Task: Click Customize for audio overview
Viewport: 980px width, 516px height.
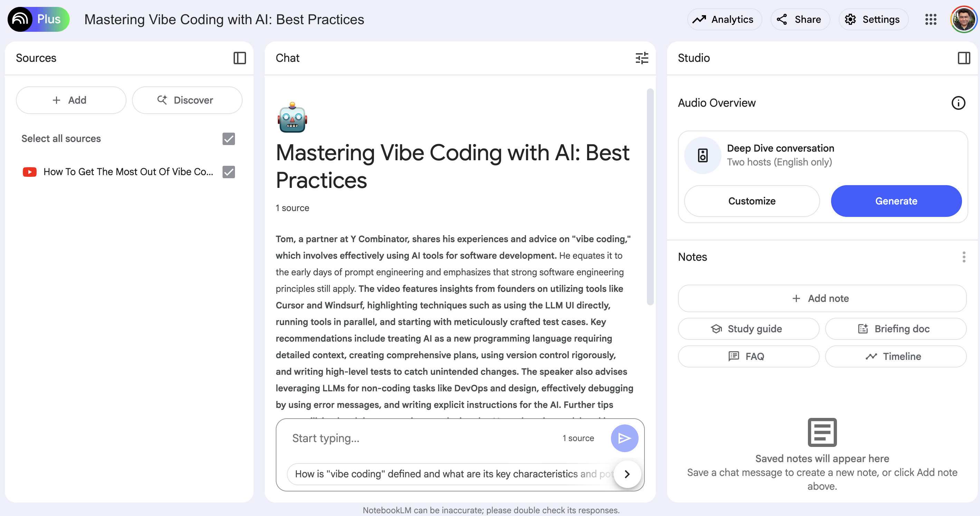Action: [751, 201]
